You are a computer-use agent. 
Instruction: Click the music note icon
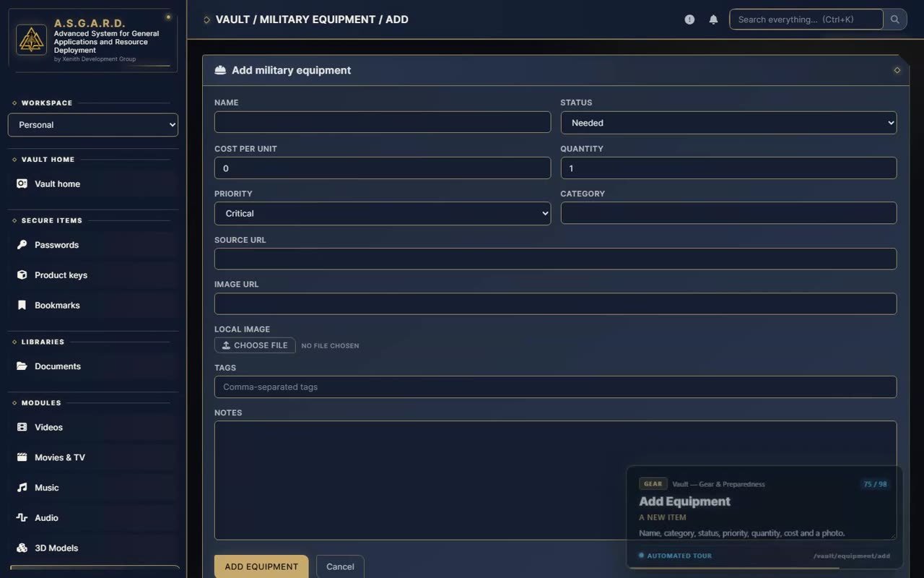(22, 488)
